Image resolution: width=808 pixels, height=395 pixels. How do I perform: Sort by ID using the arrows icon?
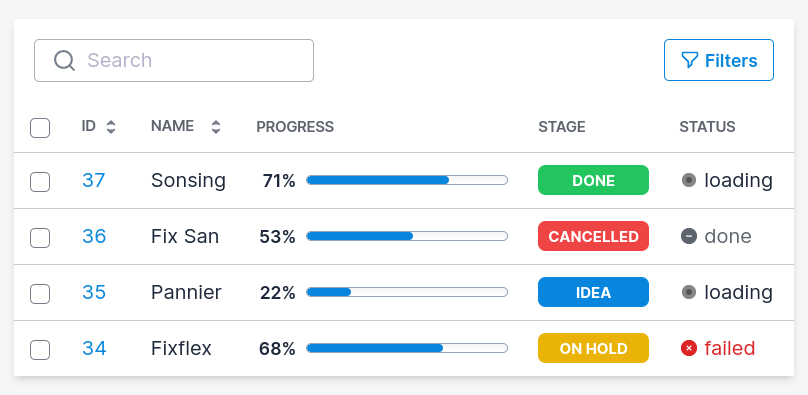point(111,127)
